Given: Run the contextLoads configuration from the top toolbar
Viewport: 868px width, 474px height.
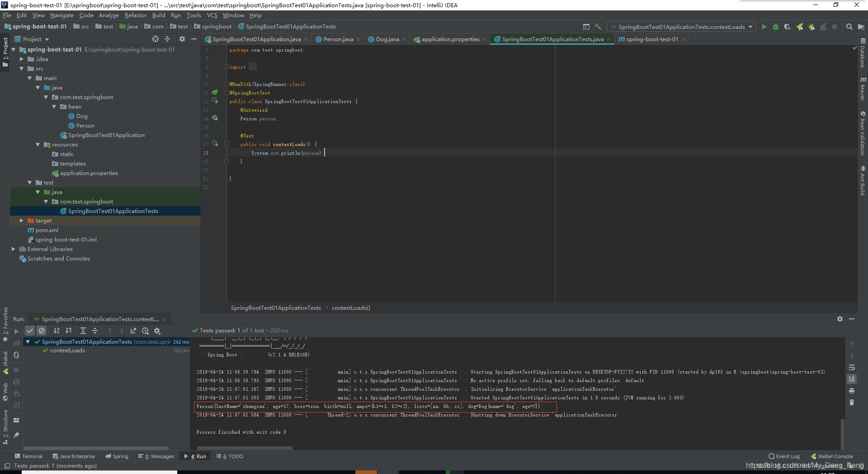Looking at the screenshot, I should [x=764, y=27].
